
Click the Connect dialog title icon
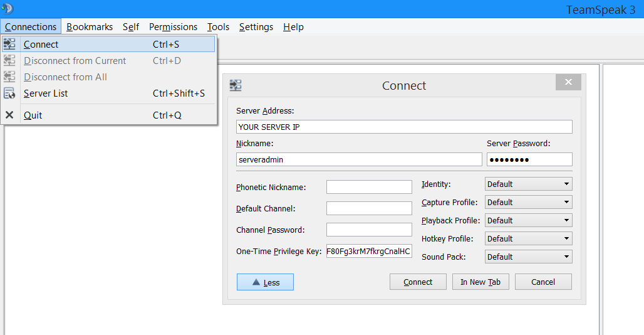236,85
